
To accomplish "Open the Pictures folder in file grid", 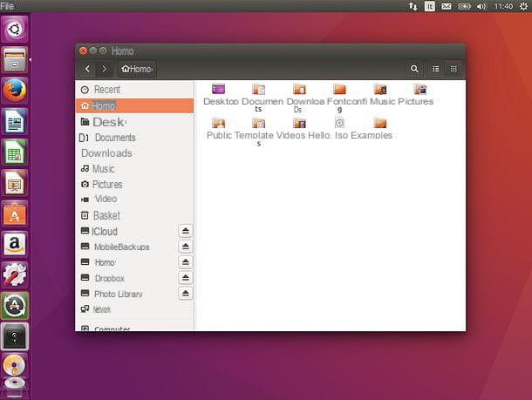I will 420,89.
